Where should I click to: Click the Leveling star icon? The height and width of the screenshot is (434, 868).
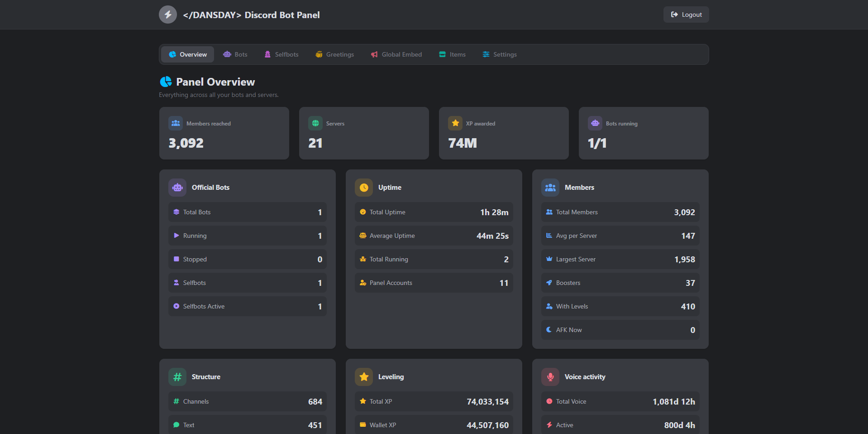364,377
